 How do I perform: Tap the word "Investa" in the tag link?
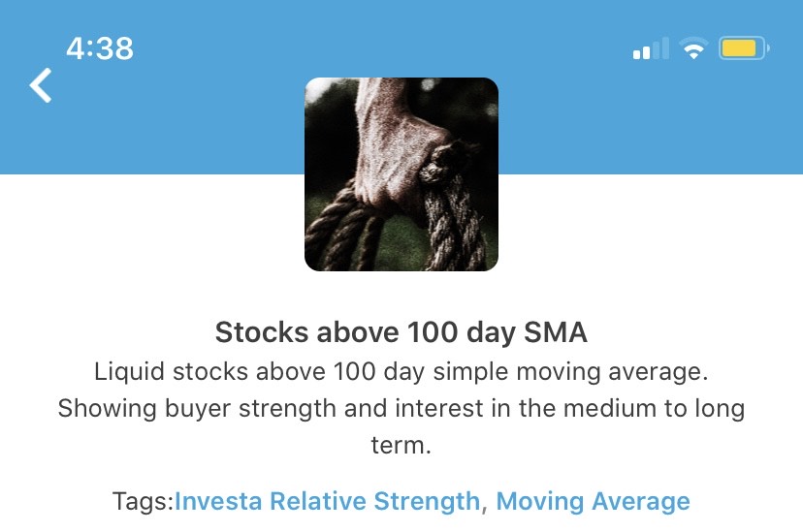tap(218, 501)
